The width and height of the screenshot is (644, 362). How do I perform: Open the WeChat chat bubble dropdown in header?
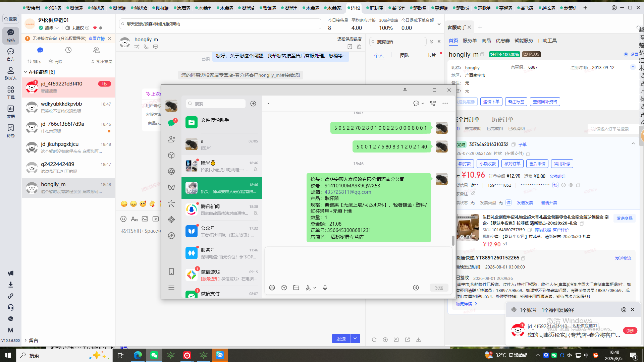point(423,104)
